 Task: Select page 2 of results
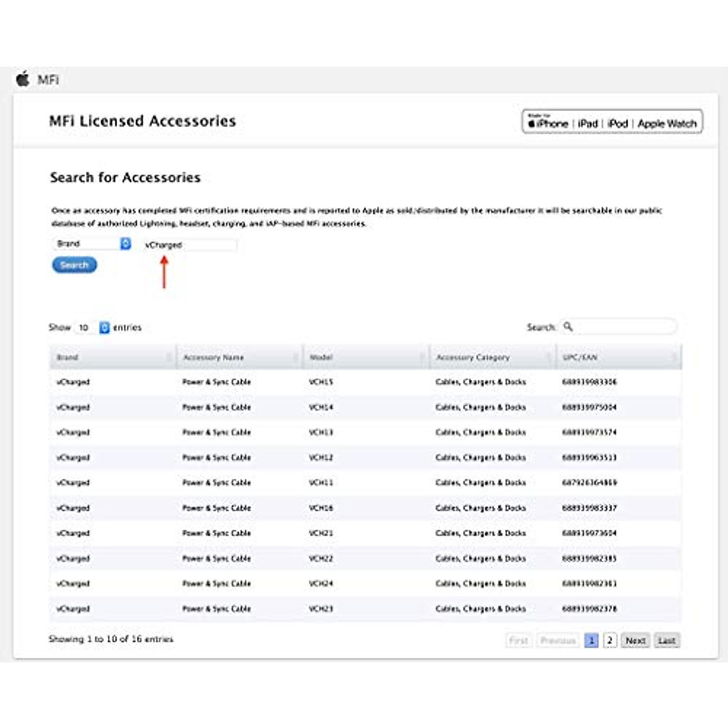tap(610, 641)
